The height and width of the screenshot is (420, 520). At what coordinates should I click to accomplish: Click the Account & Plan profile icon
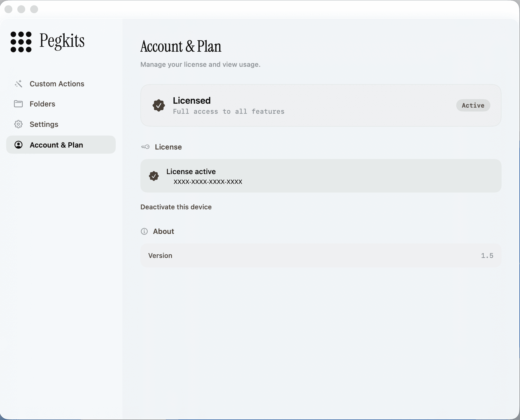18,145
